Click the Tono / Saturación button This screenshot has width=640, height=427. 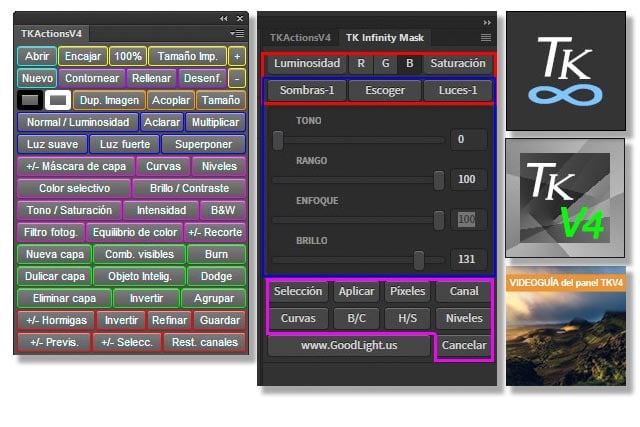point(69,211)
